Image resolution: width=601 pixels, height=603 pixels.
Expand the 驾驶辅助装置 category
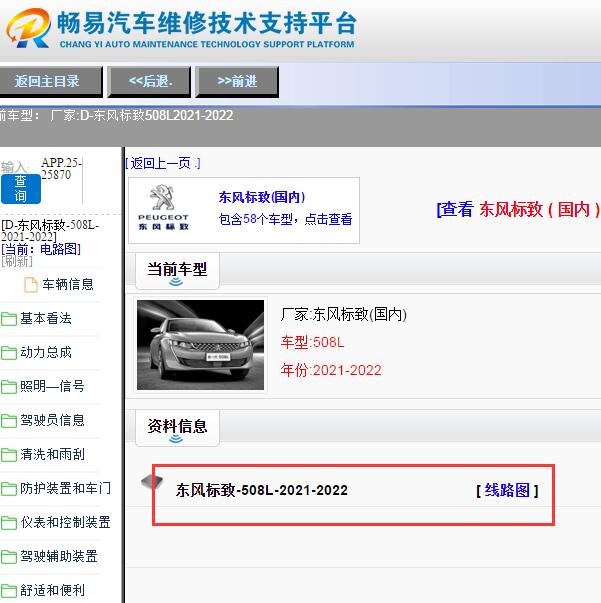(59, 556)
